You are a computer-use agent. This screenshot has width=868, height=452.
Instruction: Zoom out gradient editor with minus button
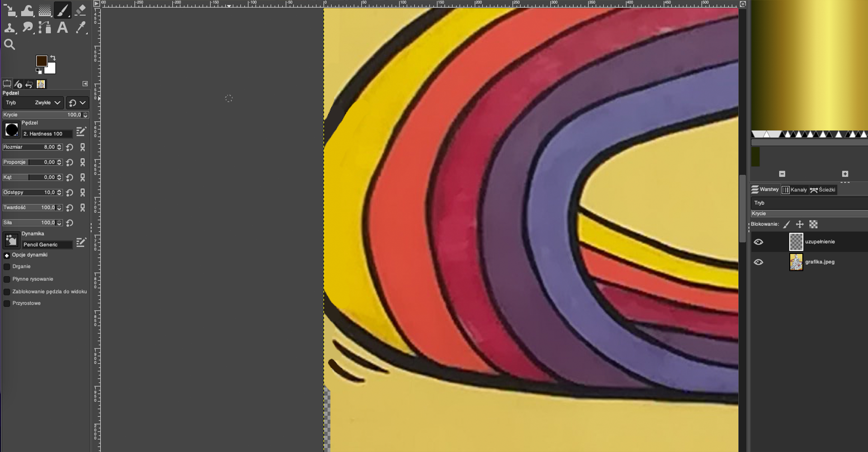click(x=782, y=174)
